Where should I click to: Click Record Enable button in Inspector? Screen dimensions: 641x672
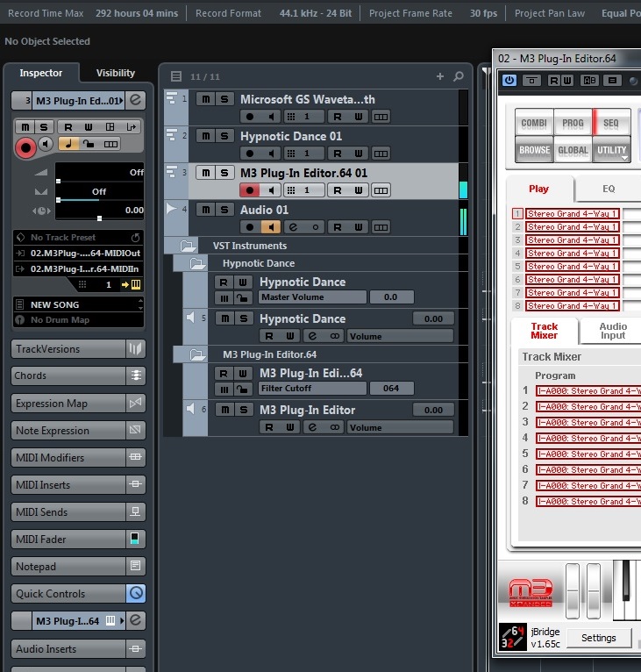25,148
